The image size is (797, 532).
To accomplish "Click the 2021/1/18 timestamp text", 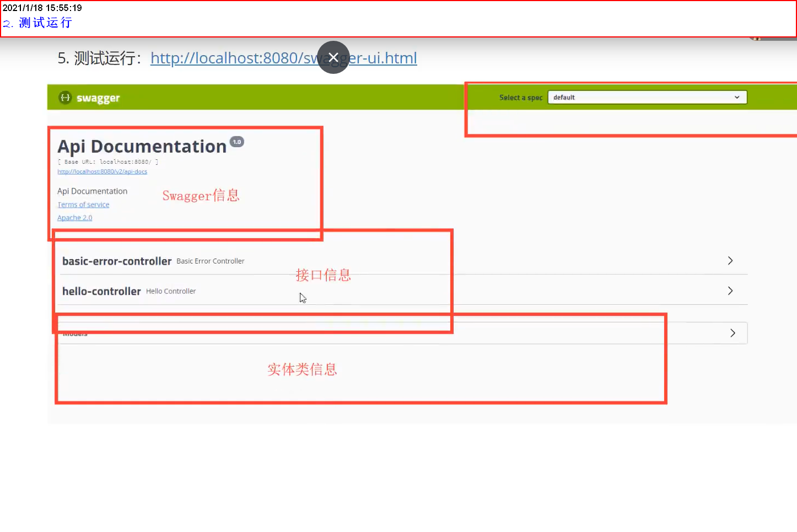I will tap(42, 8).
